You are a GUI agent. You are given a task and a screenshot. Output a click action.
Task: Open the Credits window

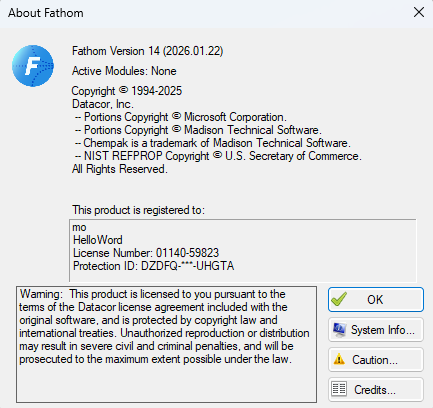[376, 389]
